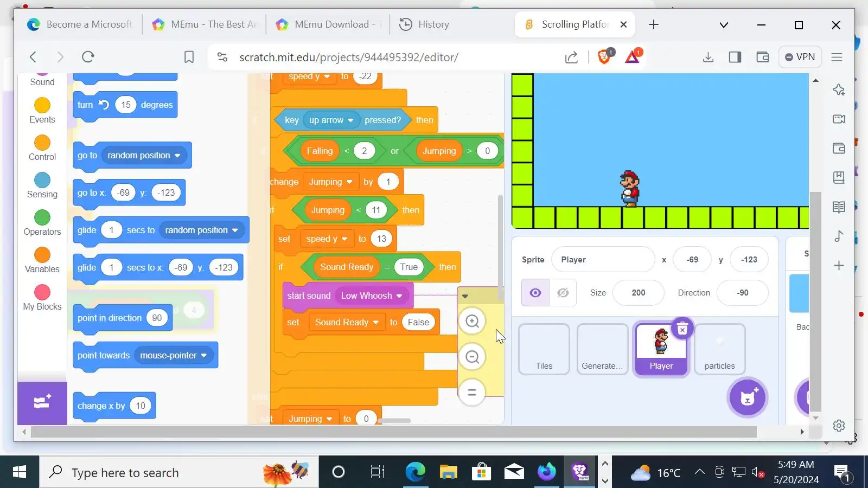Open the Brave browser taskbar icon

[x=580, y=472]
